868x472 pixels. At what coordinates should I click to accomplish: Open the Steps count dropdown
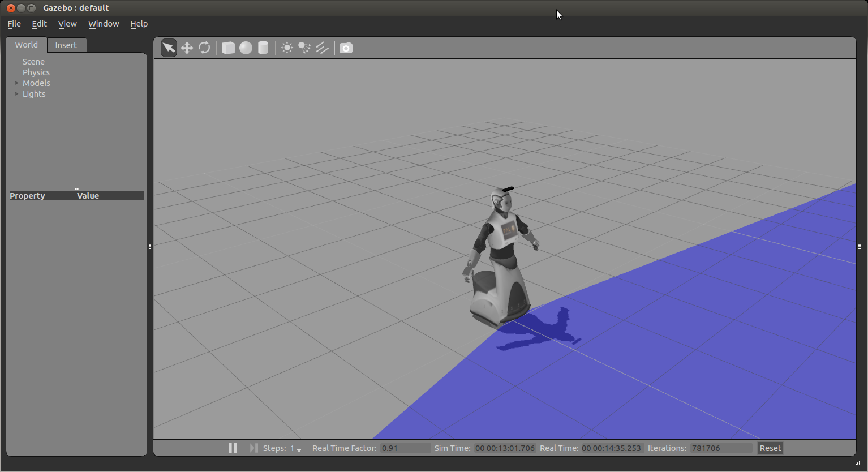(x=299, y=449)
